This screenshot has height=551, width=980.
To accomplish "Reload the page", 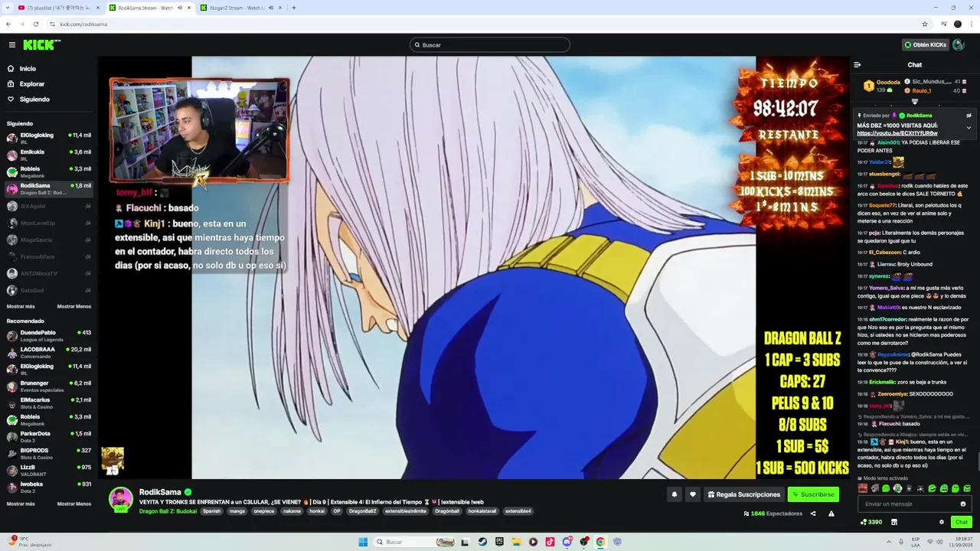I will (x=35, y=24).
